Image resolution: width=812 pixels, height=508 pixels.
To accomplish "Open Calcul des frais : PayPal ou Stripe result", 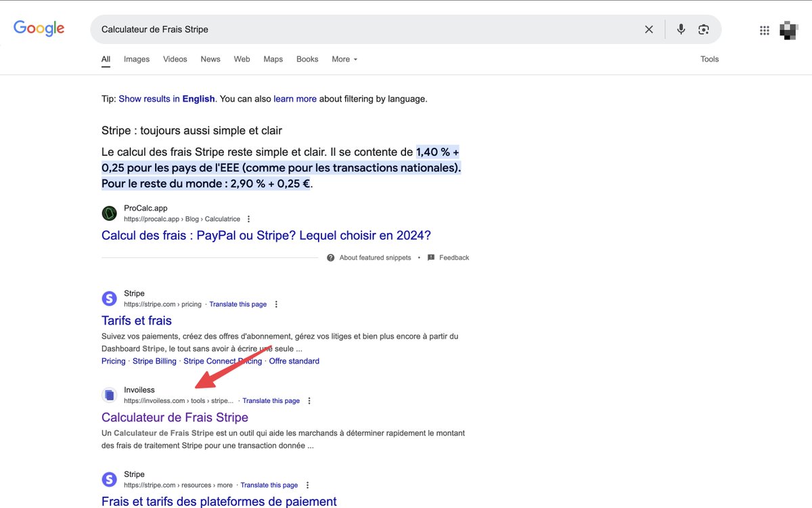I will (x=266, y=235).
